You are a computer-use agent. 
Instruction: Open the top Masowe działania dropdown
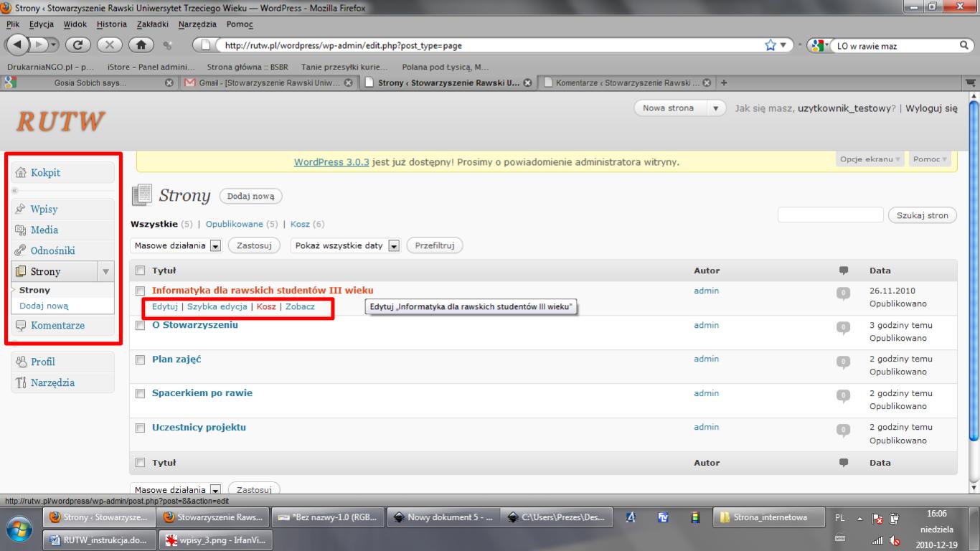[x=177, y=245]
